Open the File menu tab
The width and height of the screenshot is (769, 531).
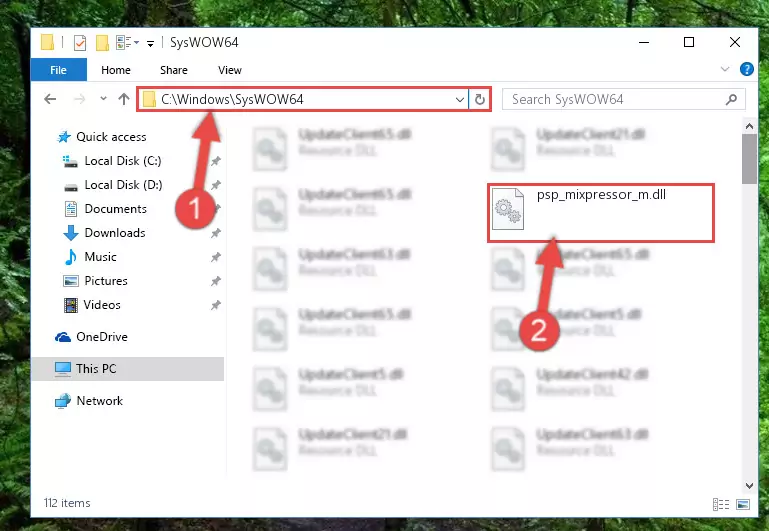click(x=58, y=70)
